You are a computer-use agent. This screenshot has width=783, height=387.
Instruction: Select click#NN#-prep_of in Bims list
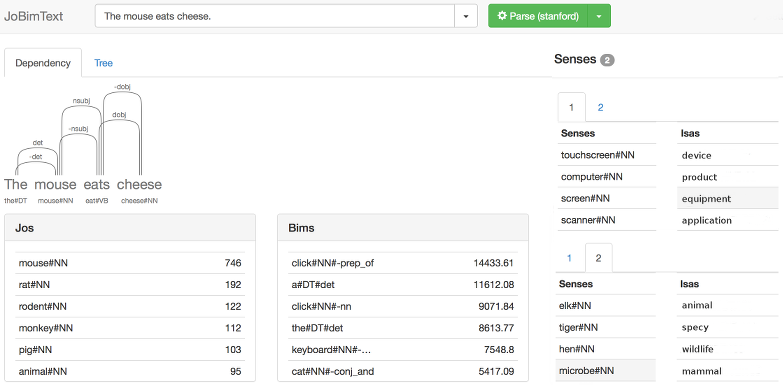tap(402, 263)
